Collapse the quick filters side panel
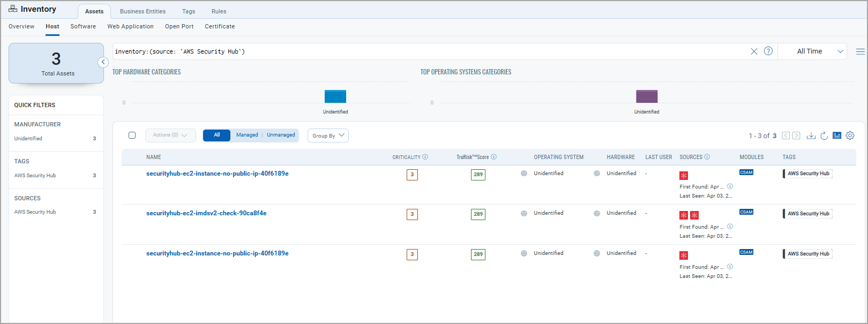Screen dimensions: 868x324 [103, 62]
